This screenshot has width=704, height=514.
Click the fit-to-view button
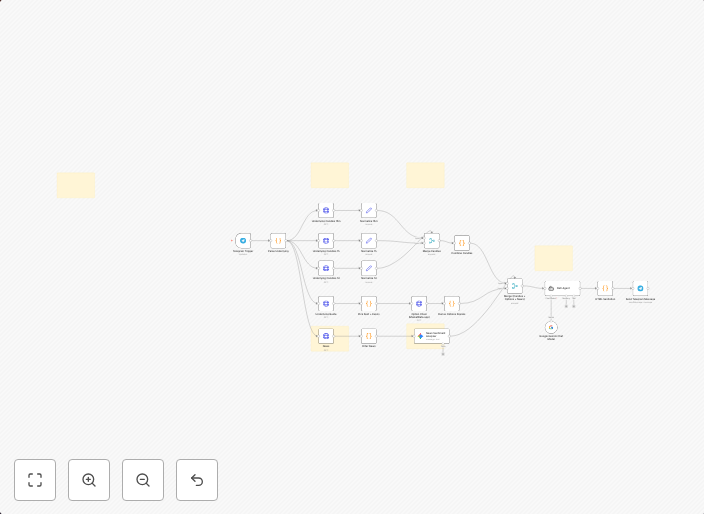(x=35, y=480)
